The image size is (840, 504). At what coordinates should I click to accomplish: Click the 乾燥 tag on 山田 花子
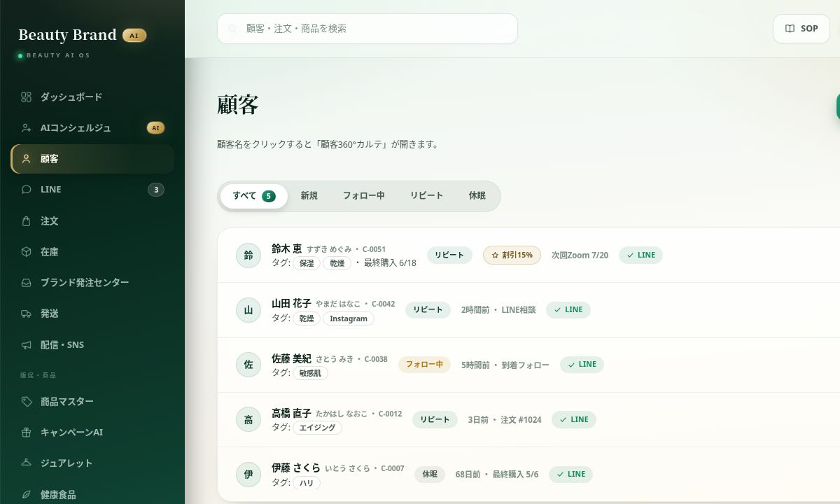tap(307, 318)
